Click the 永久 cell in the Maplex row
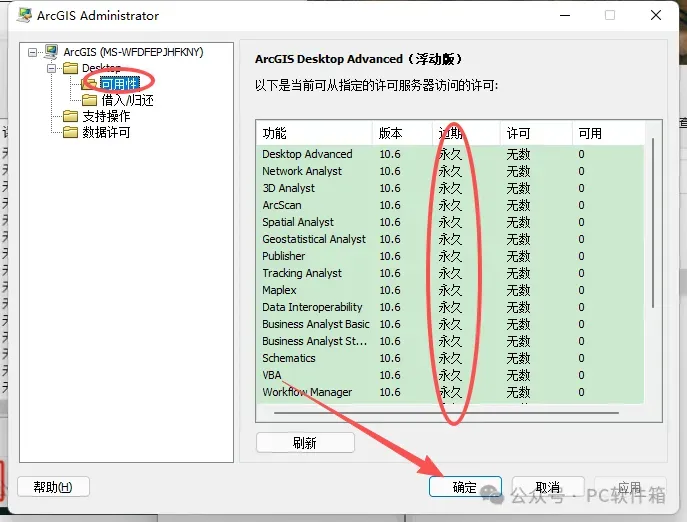The height and width of the screenshot is (522, 687). (450, 290)
